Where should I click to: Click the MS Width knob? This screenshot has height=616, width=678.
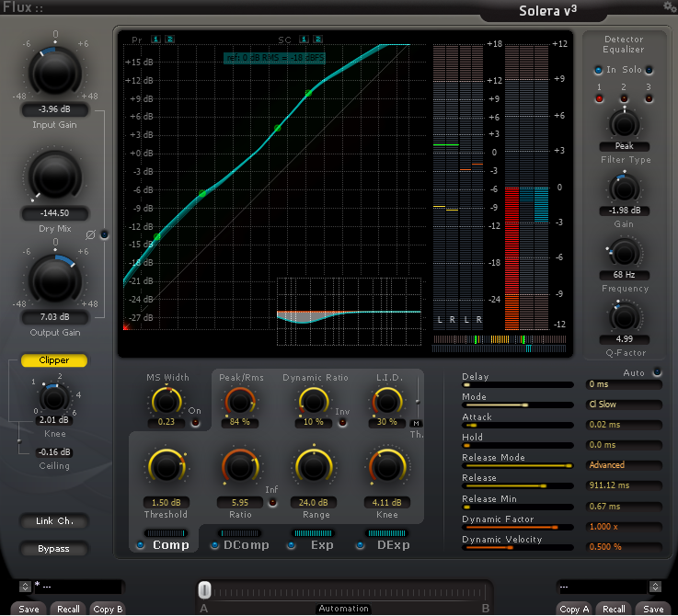[166, 401]
